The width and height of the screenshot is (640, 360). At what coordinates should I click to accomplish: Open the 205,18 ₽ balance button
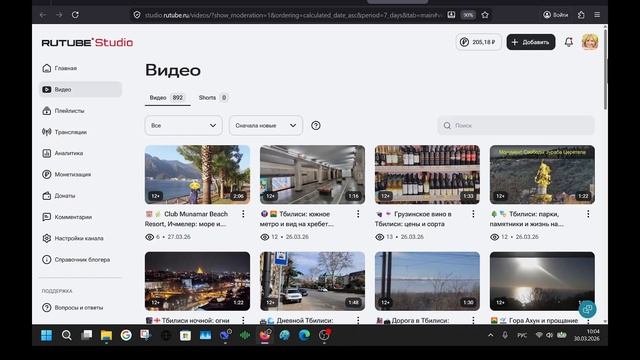(x=478, y=42)
